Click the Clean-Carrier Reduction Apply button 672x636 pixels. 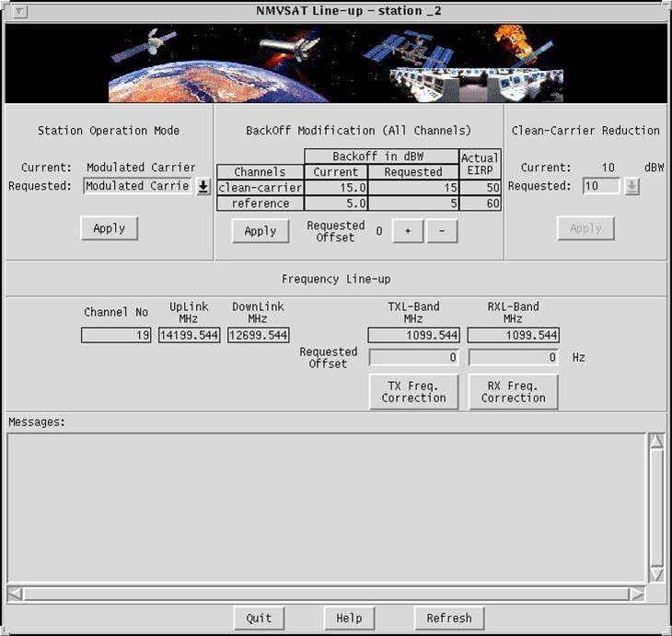pyautogui.click(x=585, y=228)
